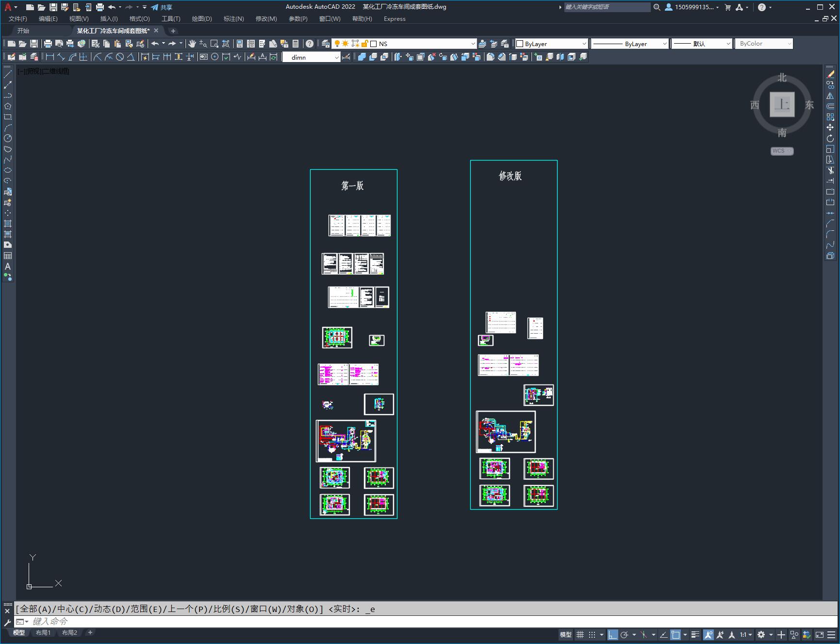Viewport: 840px width, 644px height.
Task: Click the Zoom Window icon
Action: pyautogui.click(x=214, y=44)
